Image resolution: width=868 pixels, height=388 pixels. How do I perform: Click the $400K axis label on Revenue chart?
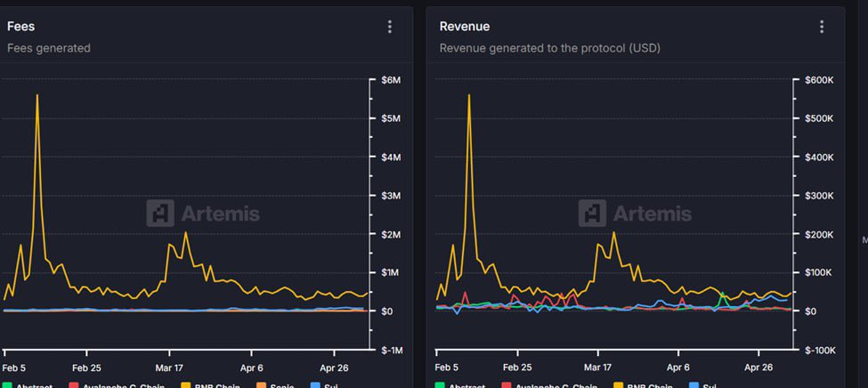point(819,158)
